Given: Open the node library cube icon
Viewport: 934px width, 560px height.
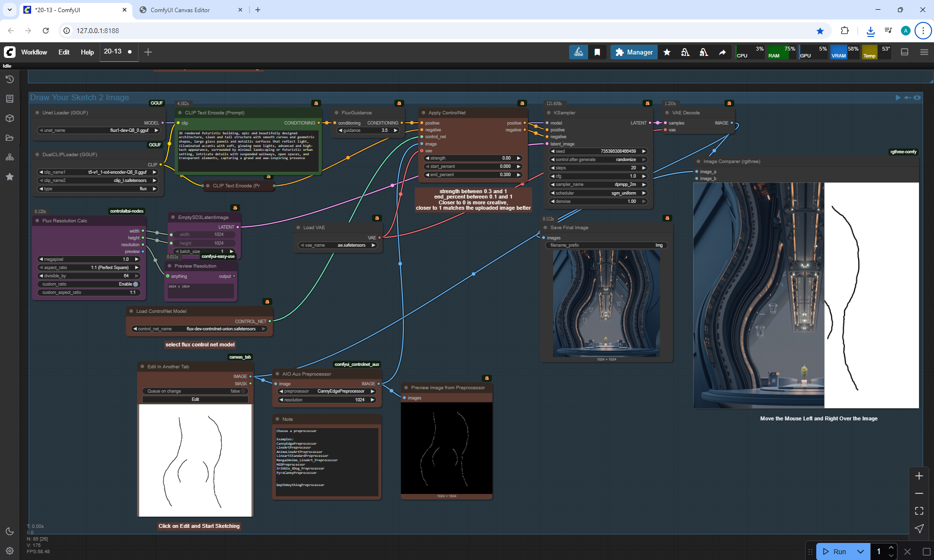Looking at the screenshot, I should (x=10, y=118).
